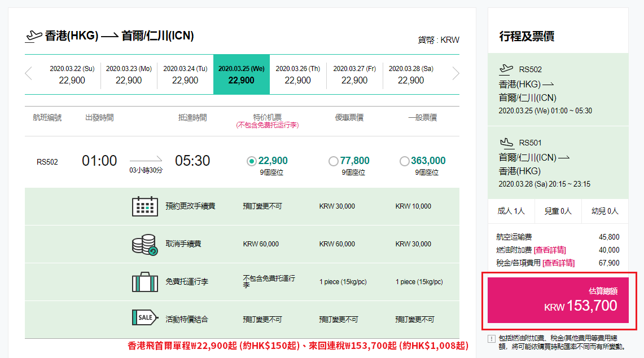
Task: Click return flight time 2020.03.28 (Sa) 20:15 ~ 23:15
Action: (545, 184)
